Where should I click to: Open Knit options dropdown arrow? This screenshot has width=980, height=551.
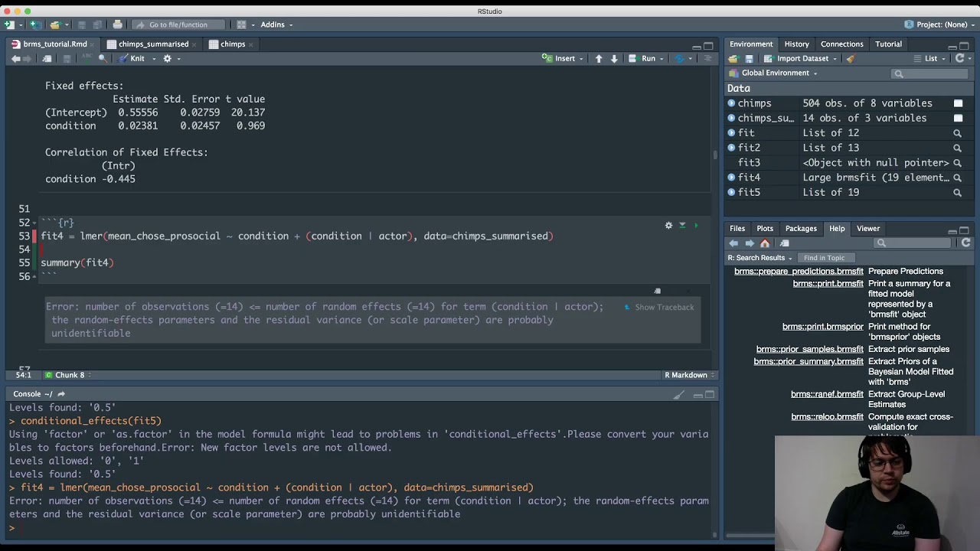coord(154,59)
